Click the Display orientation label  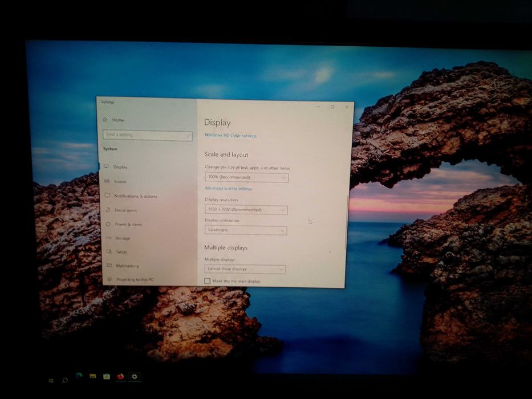click(x=222, y=220)
